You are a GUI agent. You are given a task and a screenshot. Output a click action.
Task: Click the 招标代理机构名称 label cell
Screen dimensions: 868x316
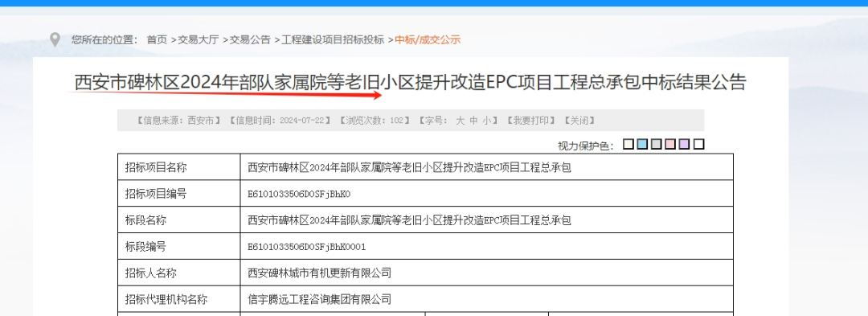(x=178, y=299)
